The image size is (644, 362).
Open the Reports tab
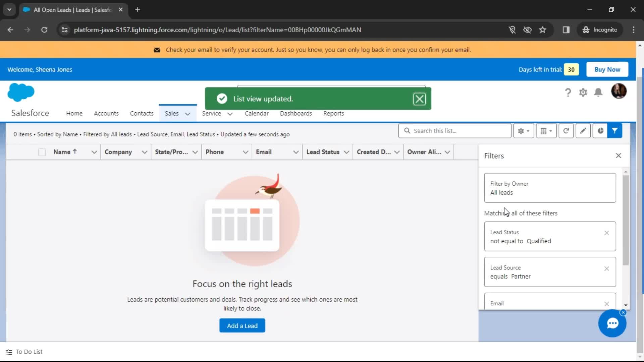[x=333, y=113]
